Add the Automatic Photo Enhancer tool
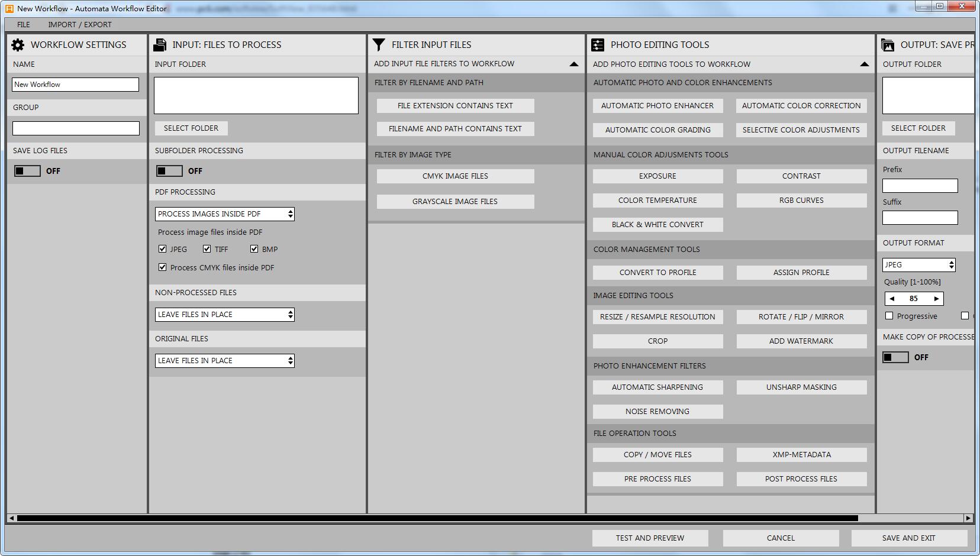 point(657,106)
